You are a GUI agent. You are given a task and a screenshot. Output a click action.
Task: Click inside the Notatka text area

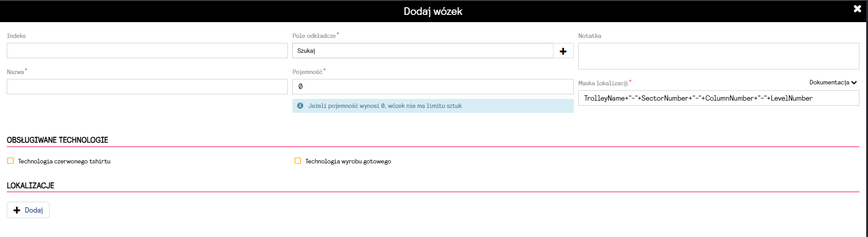coord(718,56)
